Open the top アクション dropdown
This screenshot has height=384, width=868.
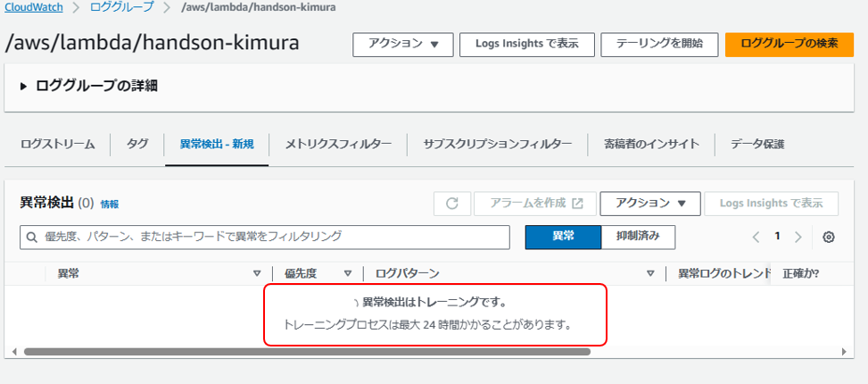[x=403, y=45]
